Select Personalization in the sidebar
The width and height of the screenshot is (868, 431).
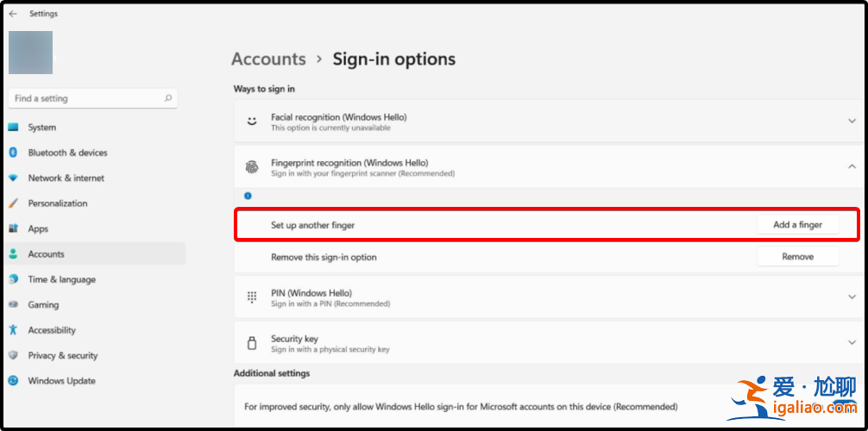tap(95, 203)
